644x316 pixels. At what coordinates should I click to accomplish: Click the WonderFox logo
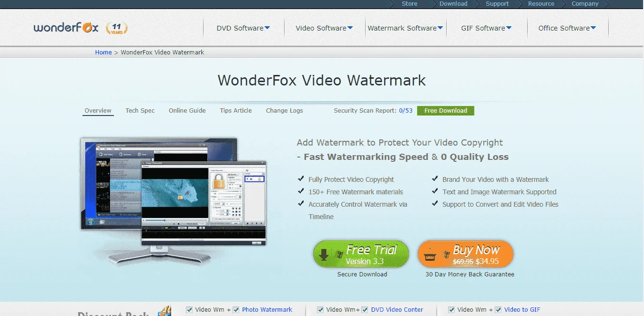[x=66, y=28]
